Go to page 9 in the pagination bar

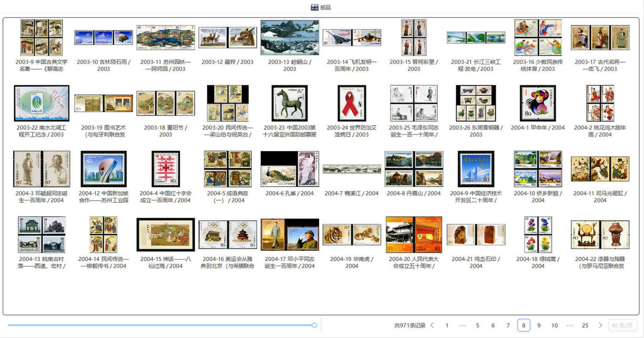(539, 325)
